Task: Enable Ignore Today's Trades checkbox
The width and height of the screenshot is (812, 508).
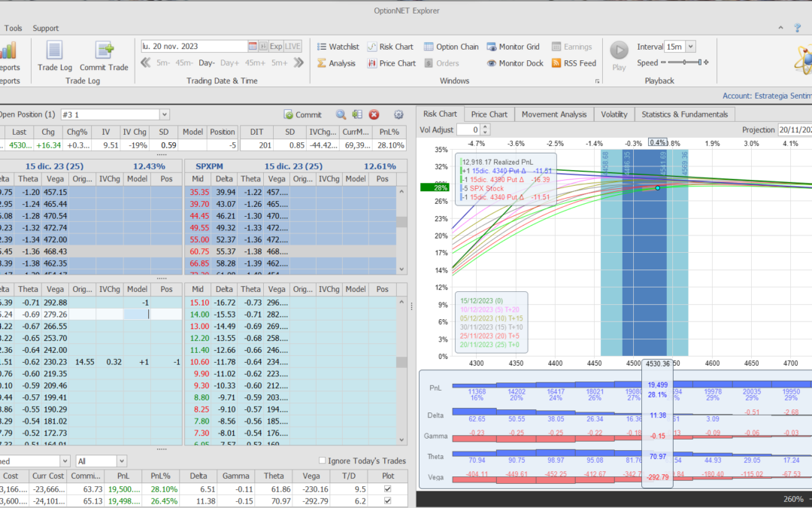Action: tap(323, 461)
